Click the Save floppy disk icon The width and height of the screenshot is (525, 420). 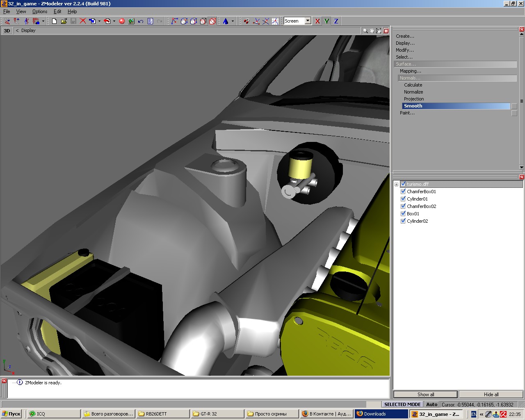73,21
